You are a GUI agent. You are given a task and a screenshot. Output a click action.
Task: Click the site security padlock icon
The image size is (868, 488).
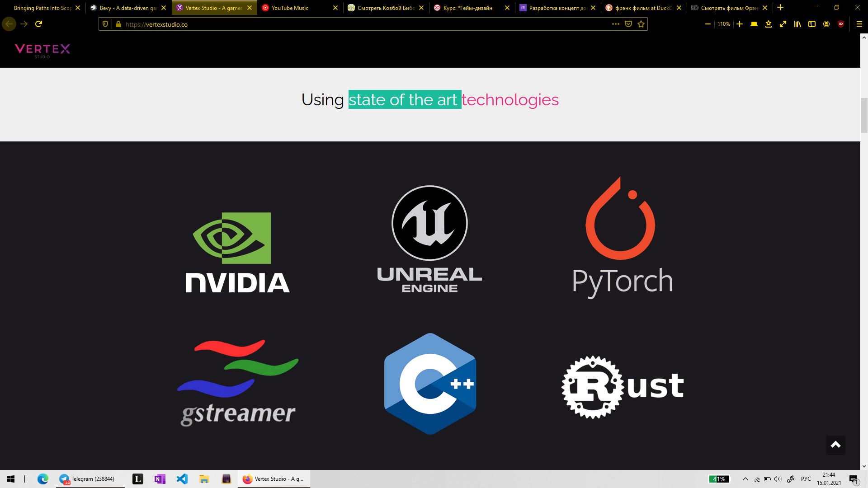click(118, 24)
